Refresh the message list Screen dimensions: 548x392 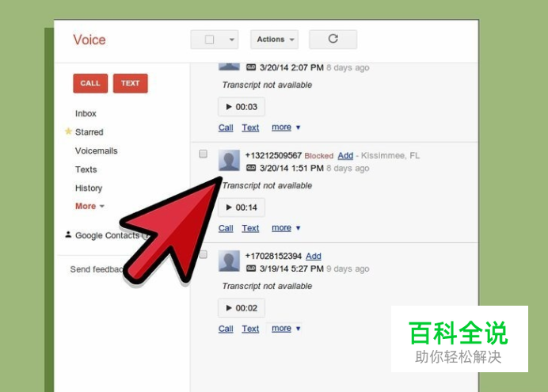coord(333,39)
